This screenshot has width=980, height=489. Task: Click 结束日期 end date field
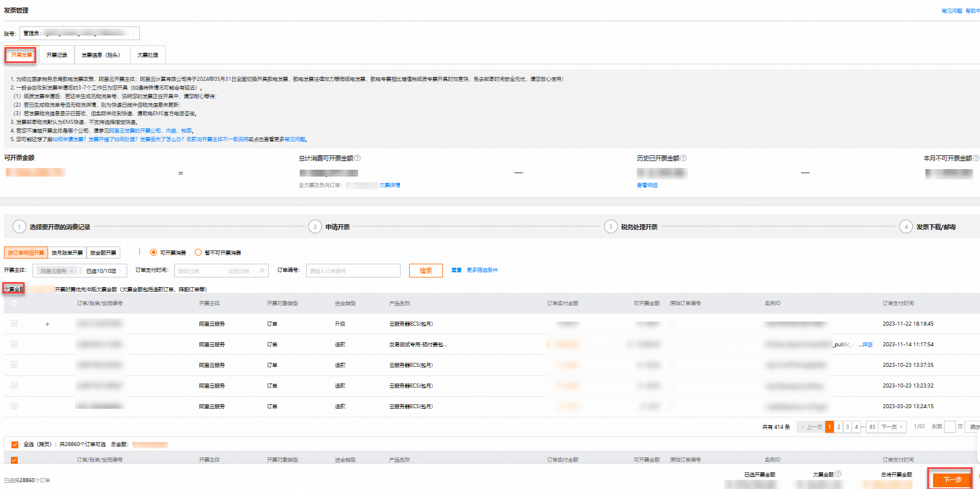(x=240, y=271)
